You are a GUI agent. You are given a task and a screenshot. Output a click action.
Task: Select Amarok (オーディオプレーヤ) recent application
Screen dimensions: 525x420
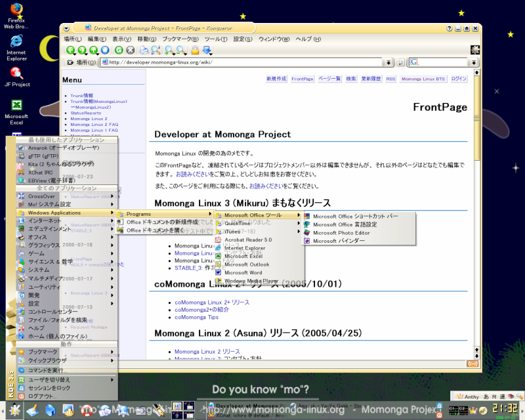pyautogui.click(x=67, y=148)
